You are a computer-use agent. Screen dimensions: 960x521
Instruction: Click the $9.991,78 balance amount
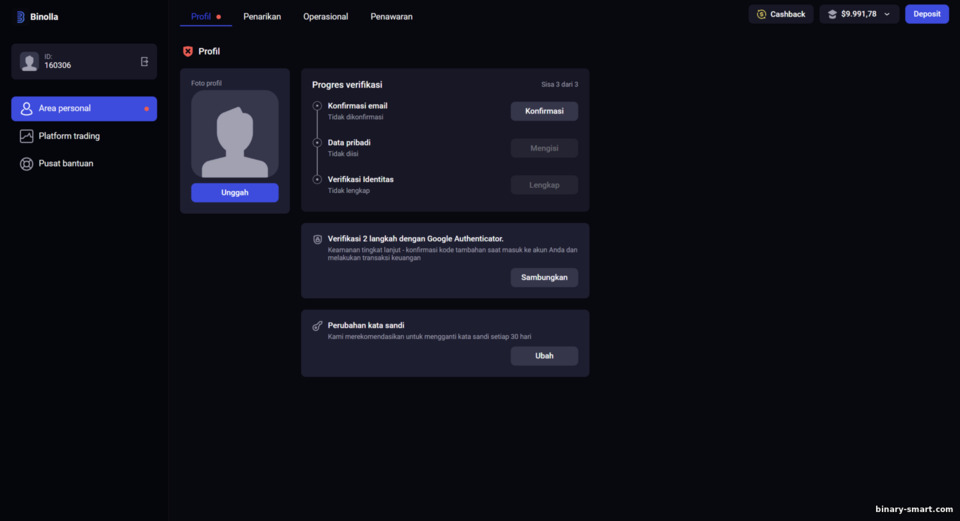pos(858,14)
